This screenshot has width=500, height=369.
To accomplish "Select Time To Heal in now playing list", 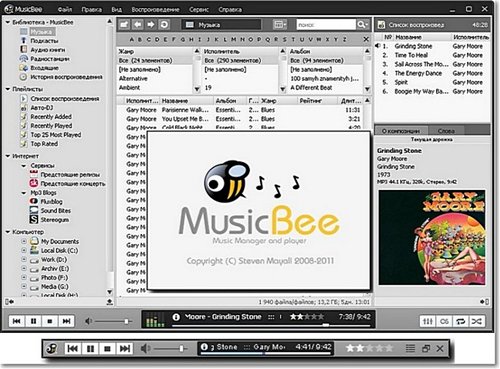I will click(432, 55).
